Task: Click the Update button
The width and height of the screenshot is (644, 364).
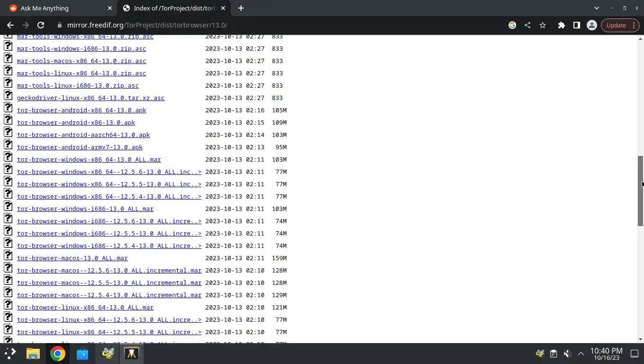Action: tap(621, 25)
